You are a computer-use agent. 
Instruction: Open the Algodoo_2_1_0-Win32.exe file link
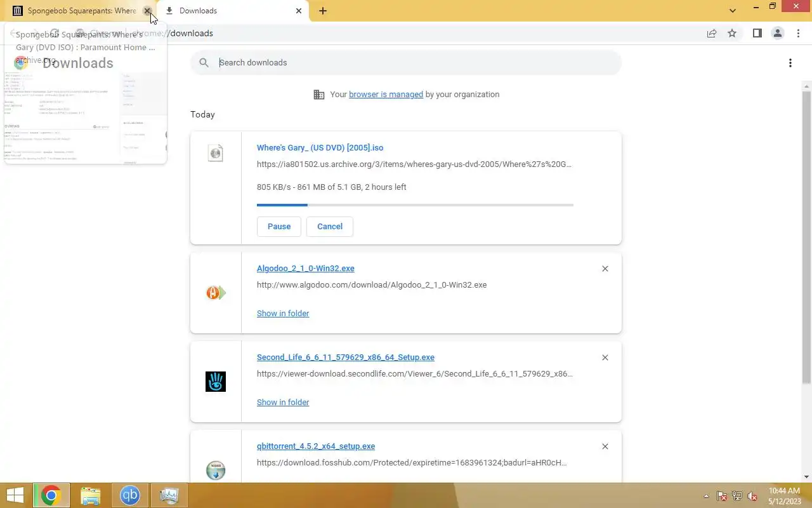click(306, 268)
